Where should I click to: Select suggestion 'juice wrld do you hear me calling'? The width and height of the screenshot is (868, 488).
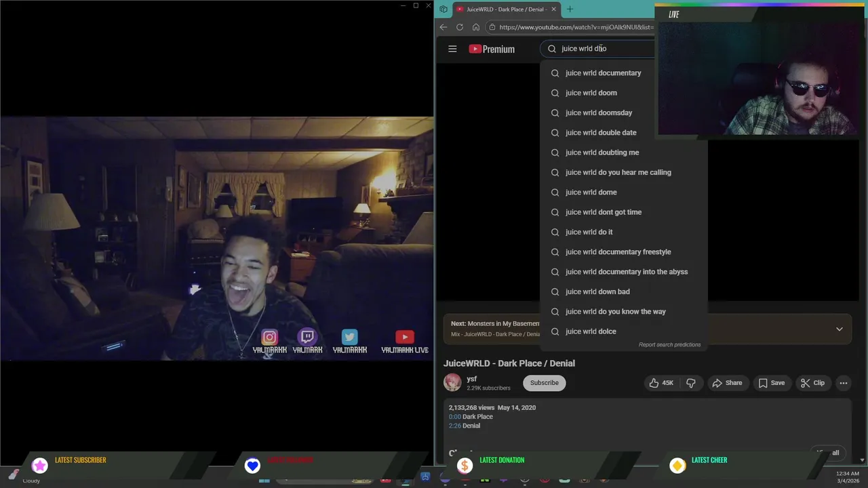tap(624, 172)
